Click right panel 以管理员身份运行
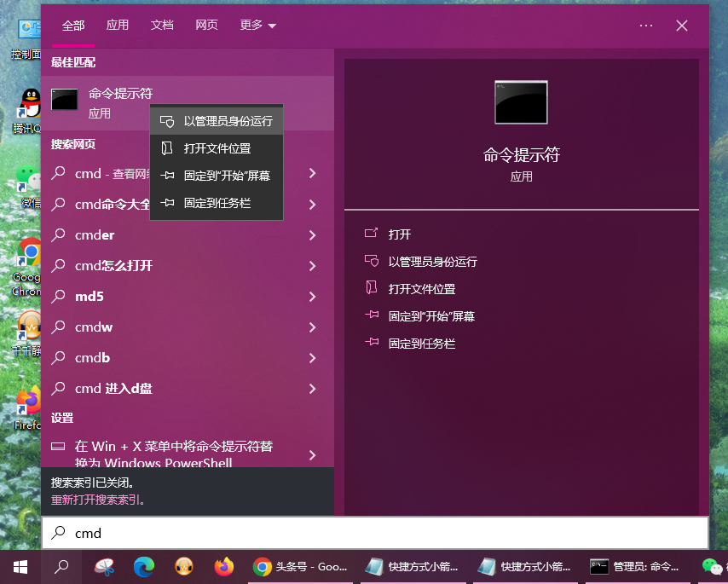The height and width of the screenshot is (584, 728). tap(433, 262)
